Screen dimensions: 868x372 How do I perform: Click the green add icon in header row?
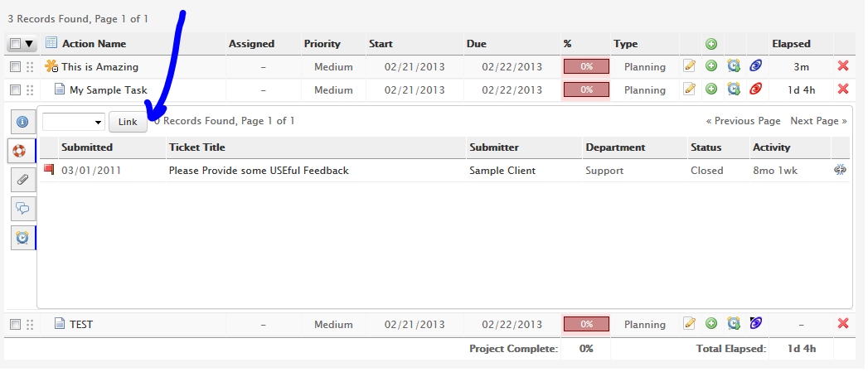click(x=711, y=44)
